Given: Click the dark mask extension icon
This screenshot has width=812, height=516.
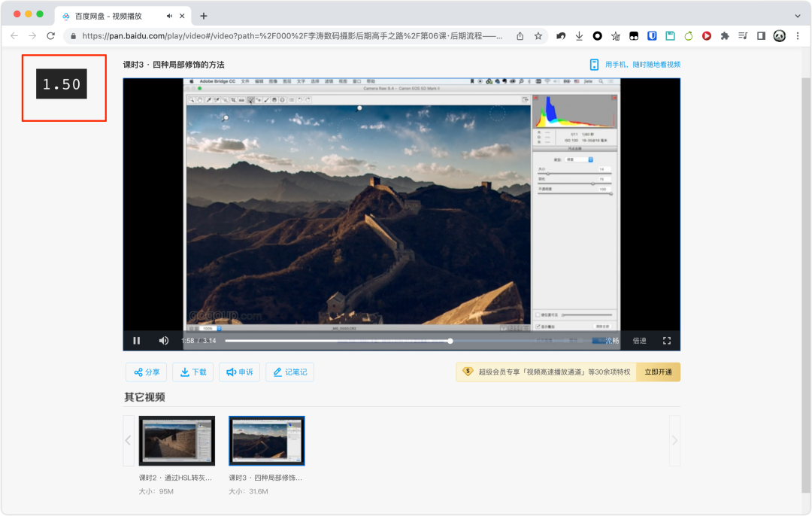Looking at the screenshot, I should 634,36.
